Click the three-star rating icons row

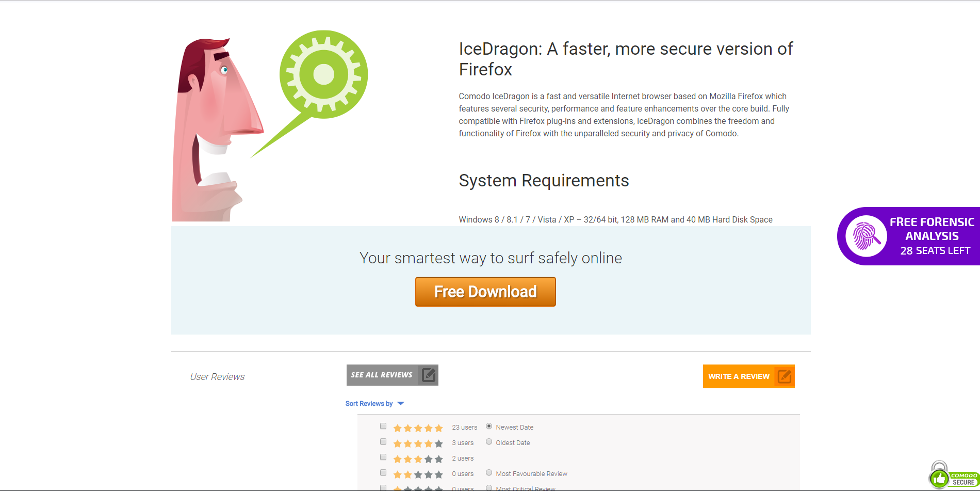tap(418, 459)
